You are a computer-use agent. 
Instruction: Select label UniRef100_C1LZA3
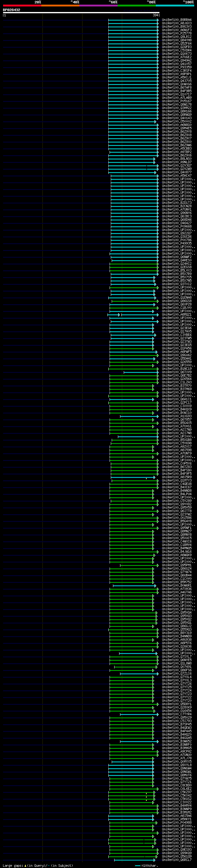tap(176, 382)
